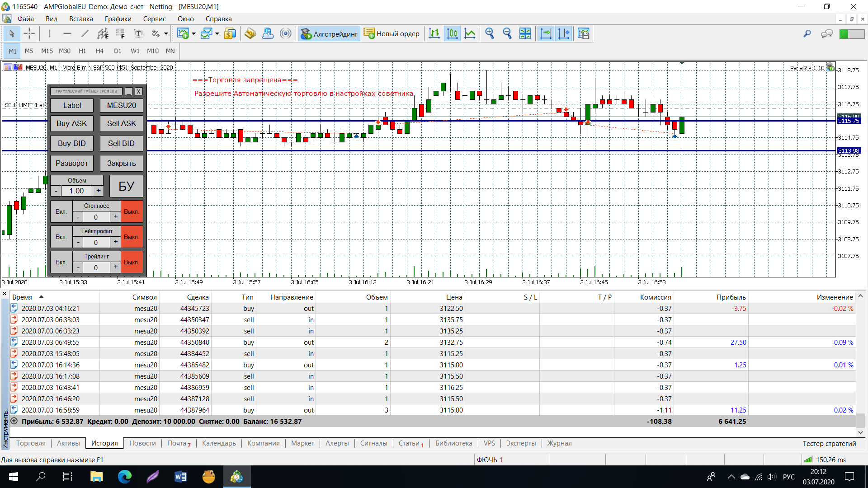
Task: Switch chart to candlestick mode
Action: point(452,33)
